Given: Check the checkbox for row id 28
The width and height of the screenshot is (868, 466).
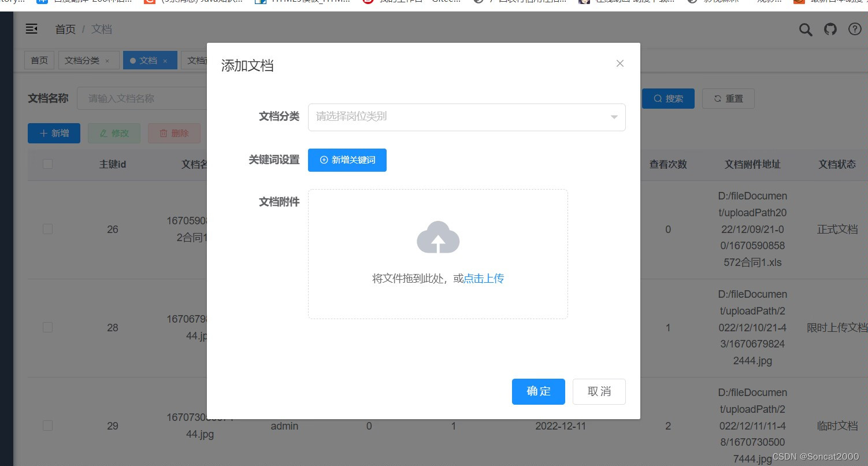Looking at the screenshot, I should pos(47,327).
